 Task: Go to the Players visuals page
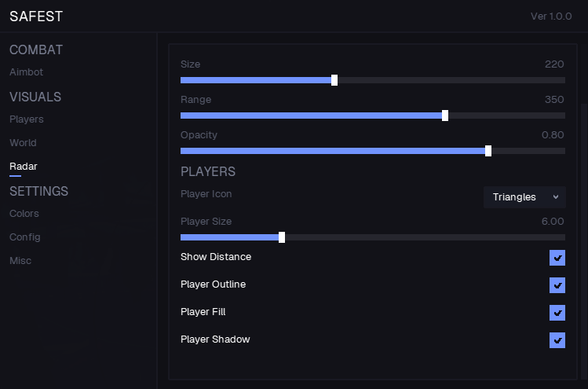tap(26, 119)
